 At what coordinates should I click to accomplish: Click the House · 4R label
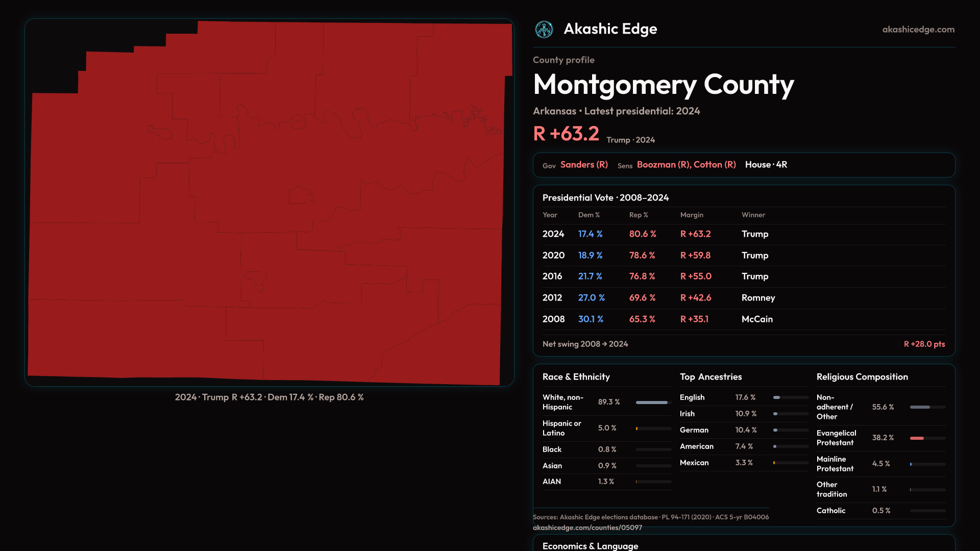766,165
